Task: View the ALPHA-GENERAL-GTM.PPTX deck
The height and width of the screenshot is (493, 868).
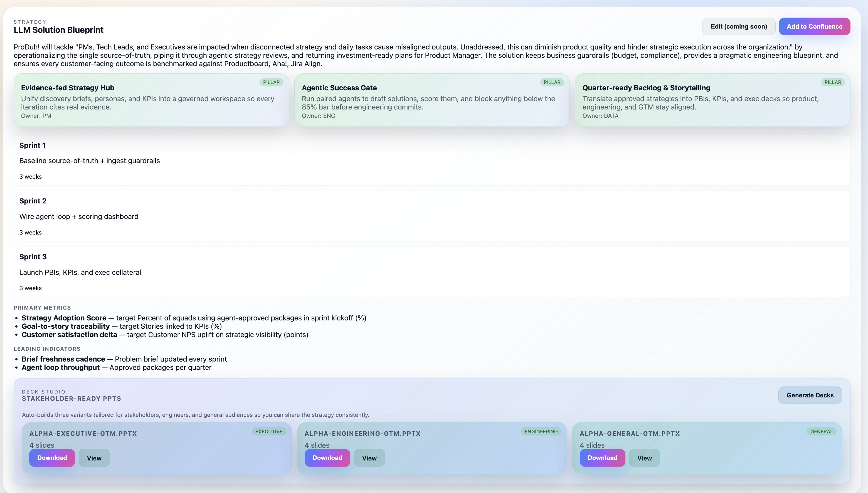Action: [644, 458]
